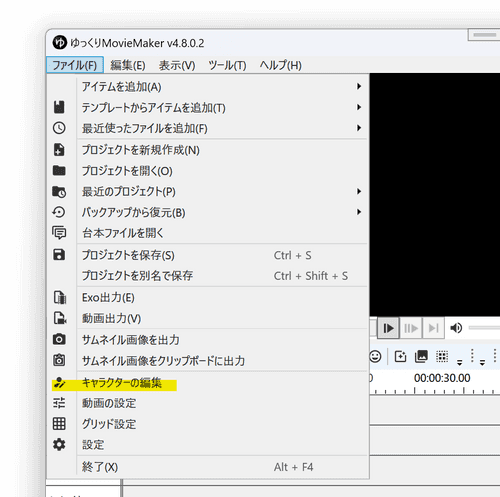
Task: Click the save project floppy disk icon
Action: coord(59,255)
